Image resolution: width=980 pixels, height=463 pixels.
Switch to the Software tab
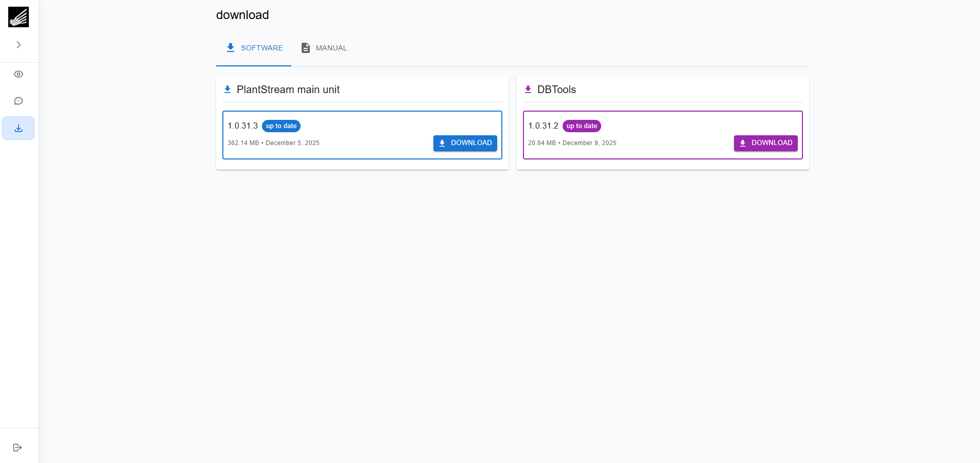(254, 48)
